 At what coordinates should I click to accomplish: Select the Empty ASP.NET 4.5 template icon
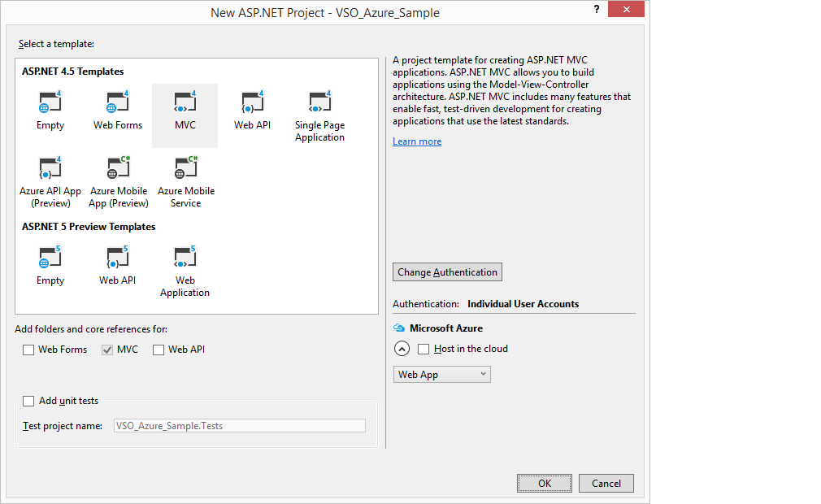(50, 103)
